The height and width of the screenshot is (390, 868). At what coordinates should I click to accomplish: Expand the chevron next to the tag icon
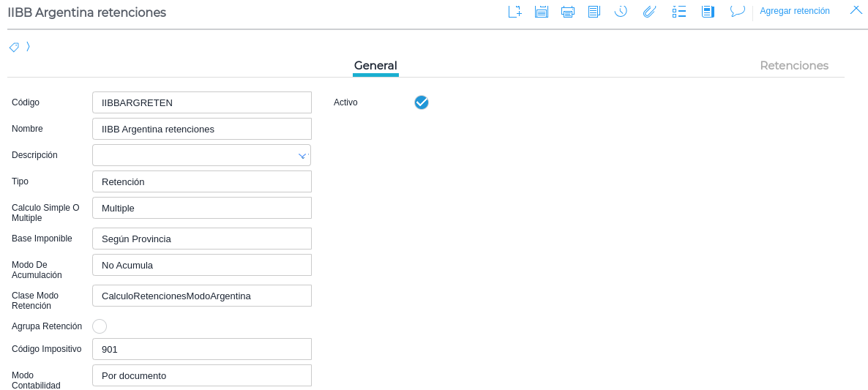coord(28,47)
